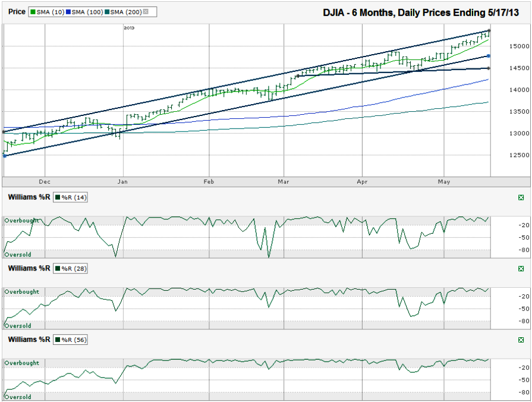Click the 13500 price axis label

click(519, 111)
